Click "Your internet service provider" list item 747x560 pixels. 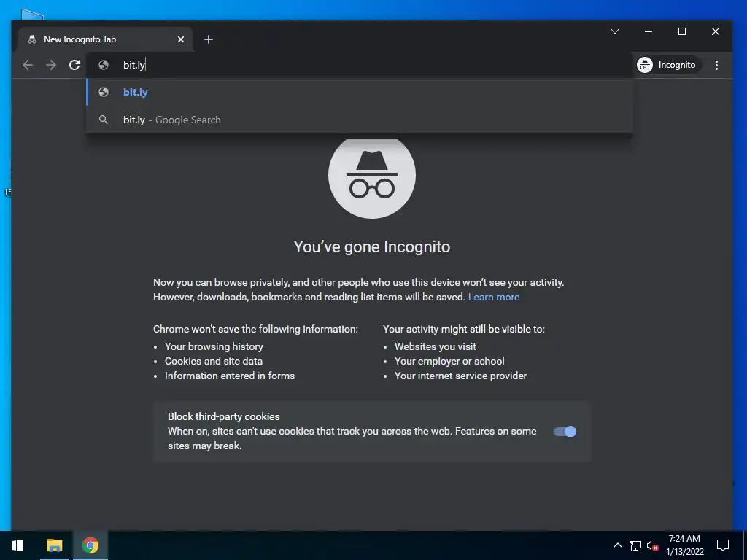pyautogui.click(x=461, y=376)
